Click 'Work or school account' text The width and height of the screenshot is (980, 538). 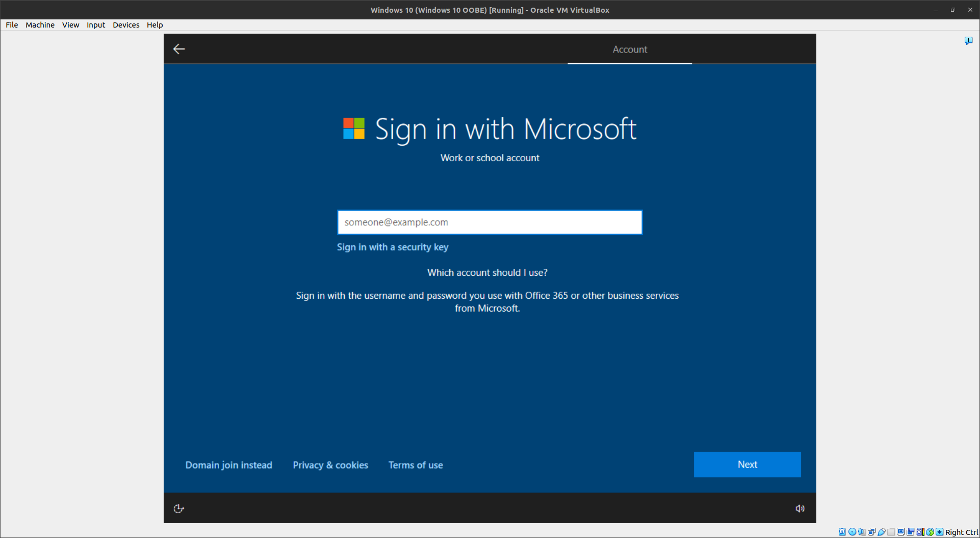click(x=490, y=158)
